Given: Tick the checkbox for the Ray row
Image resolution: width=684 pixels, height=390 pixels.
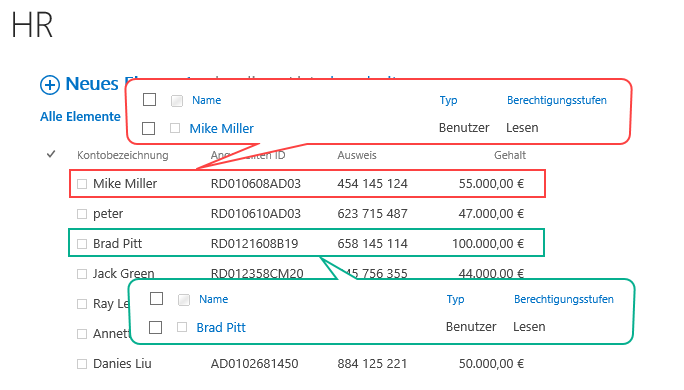Looking at the screenshot, I should tap(82, 304).
